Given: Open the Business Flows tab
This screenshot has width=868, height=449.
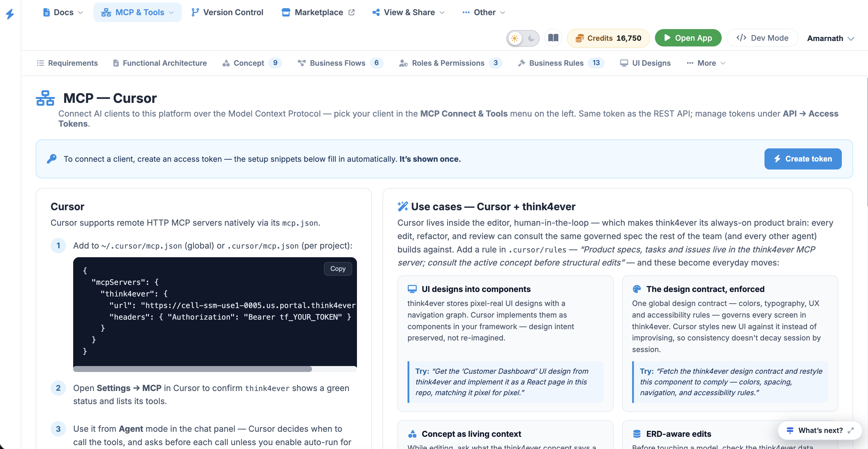Looking at the screenshot, I should (x=340, y=63).
